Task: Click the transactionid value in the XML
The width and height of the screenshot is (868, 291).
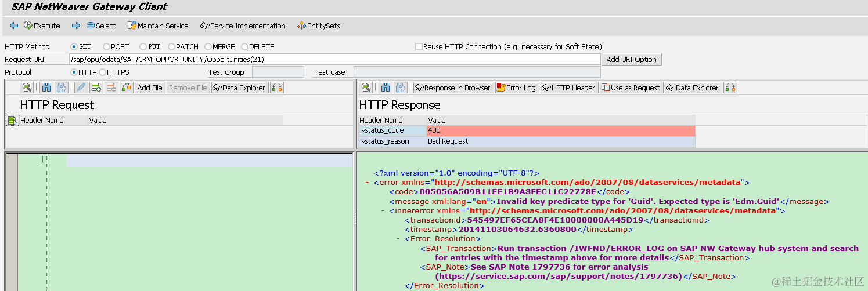Action: tap(555, 220)
